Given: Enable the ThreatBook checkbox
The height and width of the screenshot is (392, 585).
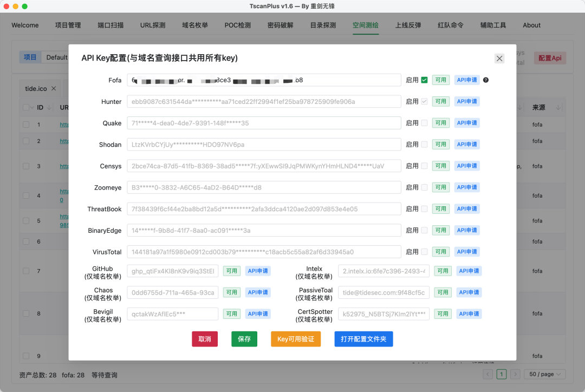Looking at the screenshot, I should click(x=424, y=209).
